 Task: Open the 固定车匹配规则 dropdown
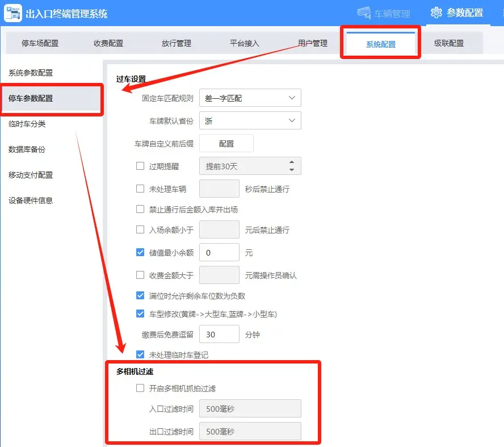(250, 98)
